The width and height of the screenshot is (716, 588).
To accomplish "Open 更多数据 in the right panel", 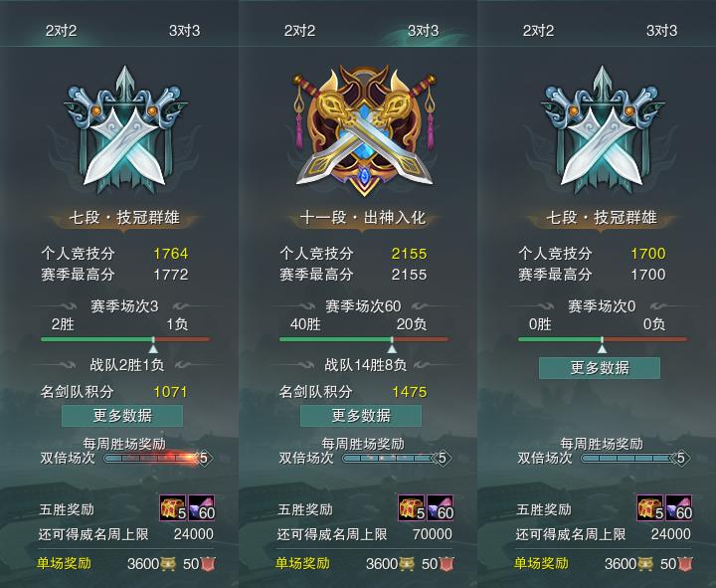I will click(600, 368).
